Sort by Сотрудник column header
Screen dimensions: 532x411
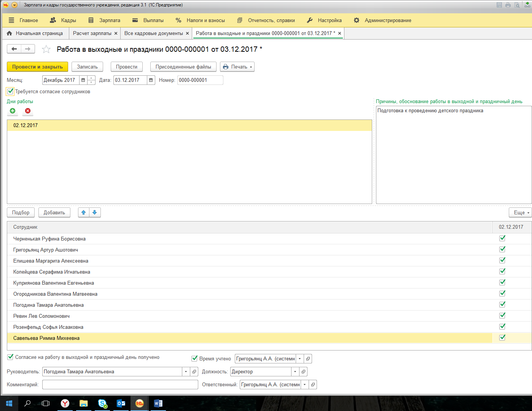(250, 227)
